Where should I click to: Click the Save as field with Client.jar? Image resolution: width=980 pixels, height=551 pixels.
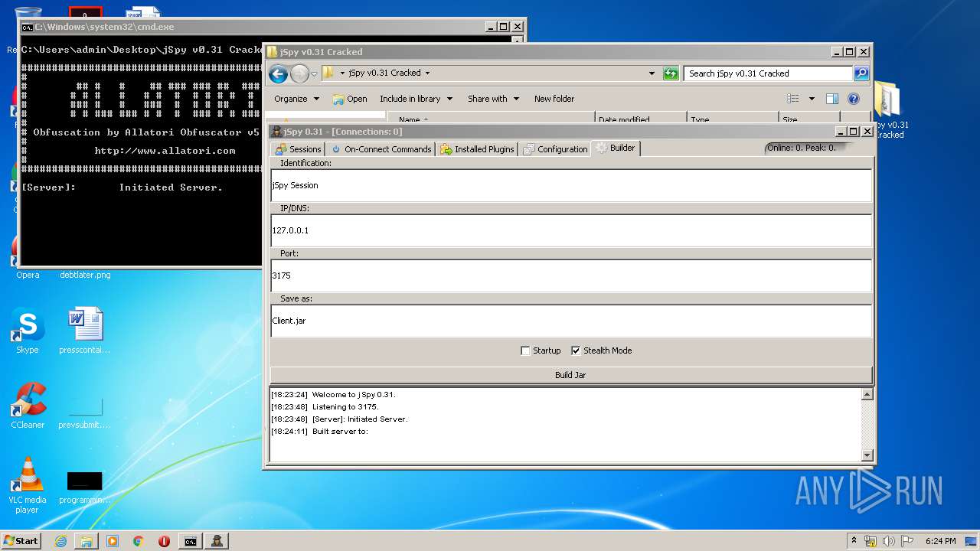point(571,321)
